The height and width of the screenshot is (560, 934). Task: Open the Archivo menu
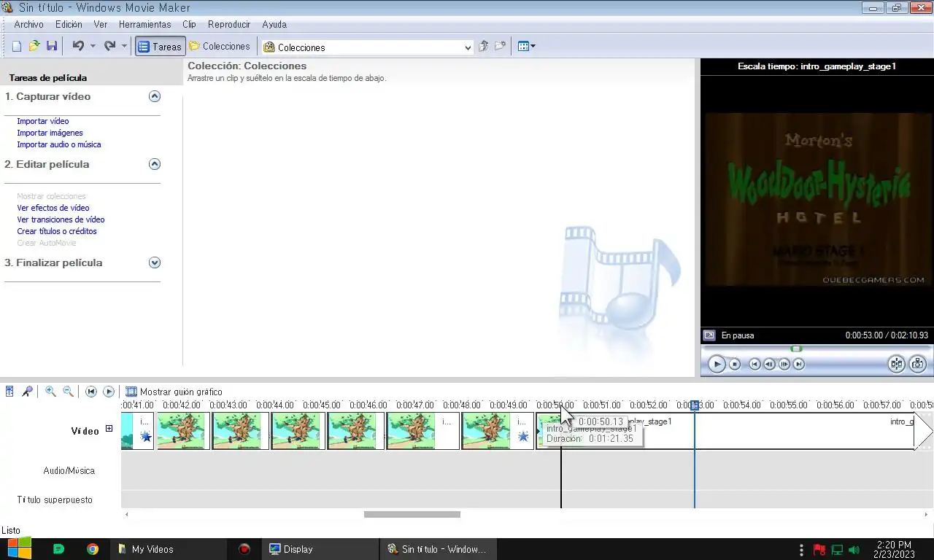[x=29, y=24]
